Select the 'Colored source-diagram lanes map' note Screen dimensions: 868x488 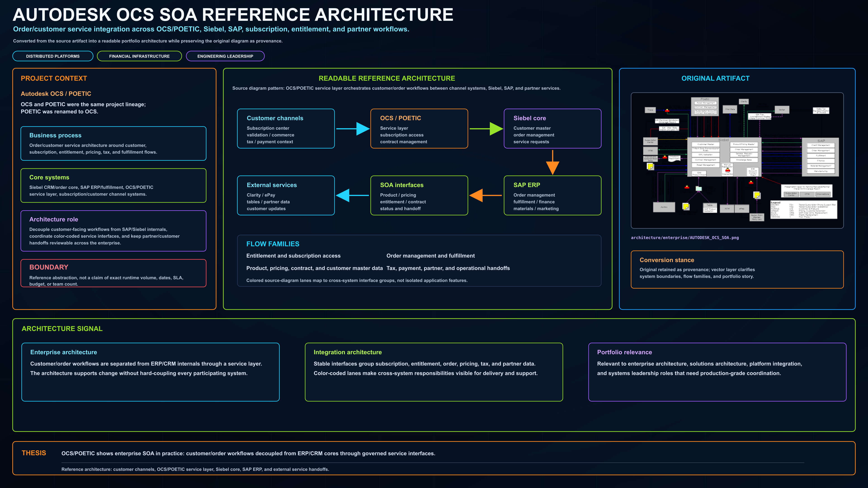(357, 281)
